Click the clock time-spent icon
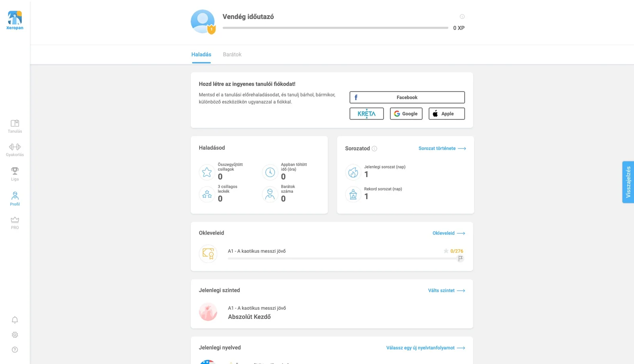This screenshot has height=364, width=634. click(x=270, y=172)
